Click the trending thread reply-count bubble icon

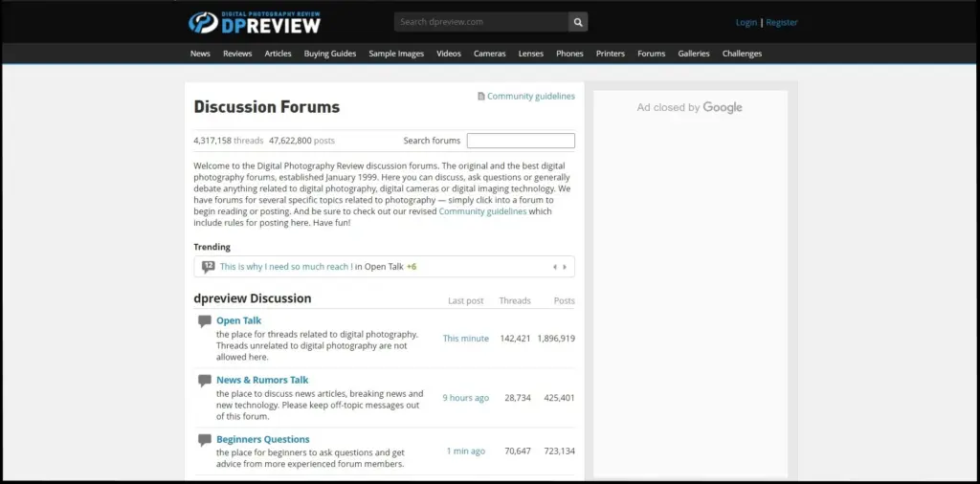coord(208,267)
